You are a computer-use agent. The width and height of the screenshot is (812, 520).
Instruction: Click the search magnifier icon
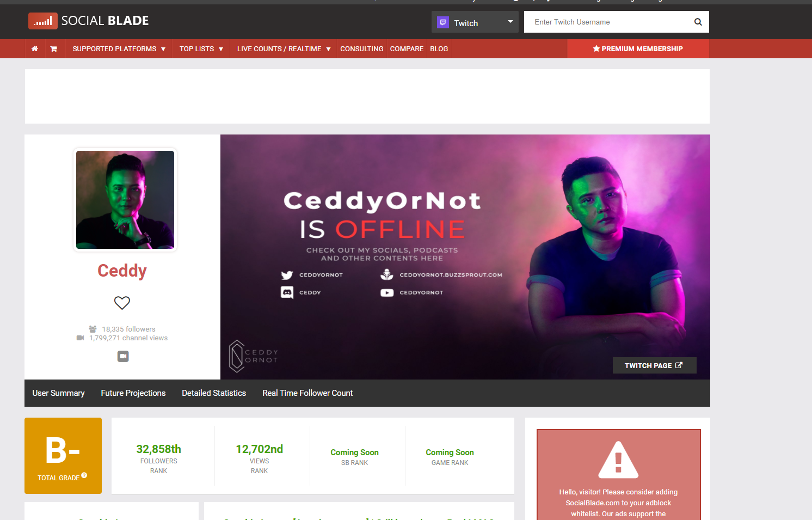click(698, 22)
